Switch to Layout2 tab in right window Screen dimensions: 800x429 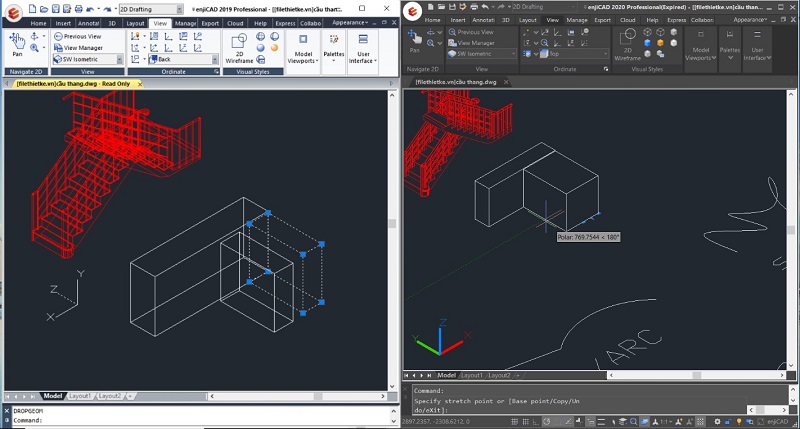coord(499,375)
